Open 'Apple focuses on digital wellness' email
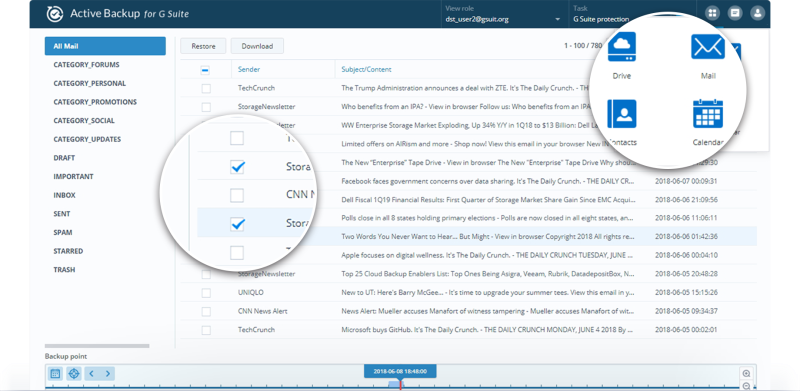Viewport: 800px width, 391px height. click(487, 255)
